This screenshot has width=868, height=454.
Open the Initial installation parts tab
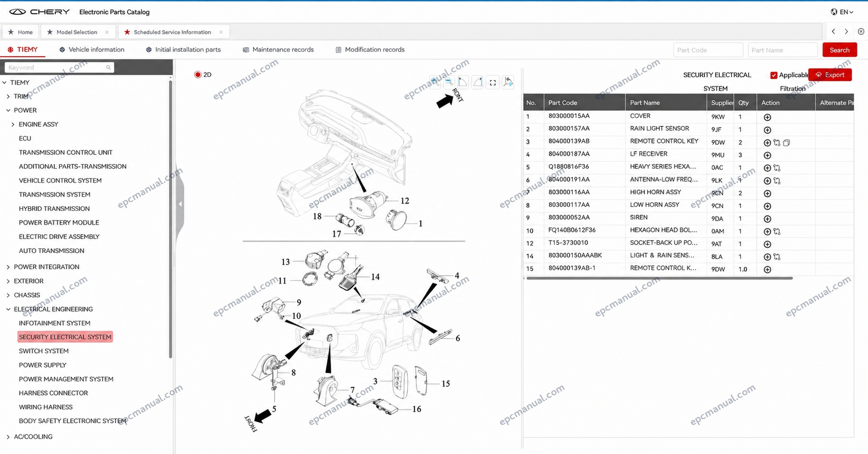pyautogui.click(x=183, y=50)
